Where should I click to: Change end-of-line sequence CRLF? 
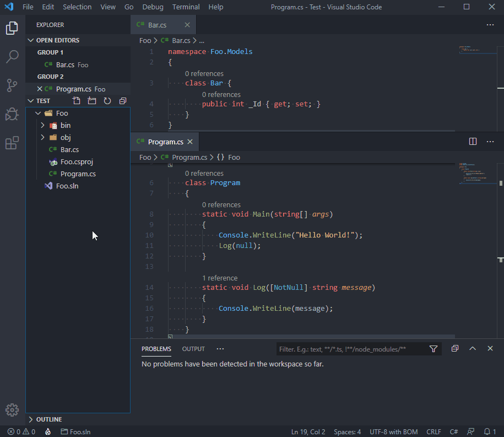point(433,431)
